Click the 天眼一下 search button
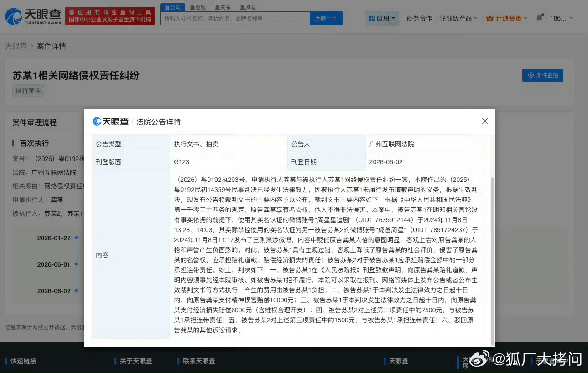This screenshot has height=373, width=588. (x=326, y=18)
